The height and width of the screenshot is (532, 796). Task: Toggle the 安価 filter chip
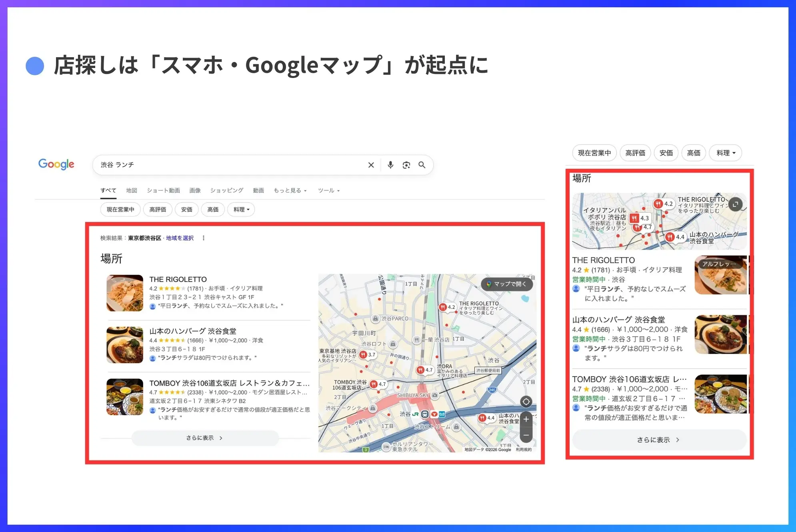click(x=186, y=209)
